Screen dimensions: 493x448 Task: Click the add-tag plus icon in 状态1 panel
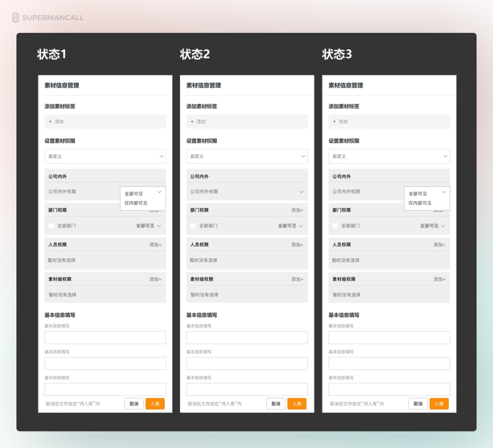[x=50, y=121]
